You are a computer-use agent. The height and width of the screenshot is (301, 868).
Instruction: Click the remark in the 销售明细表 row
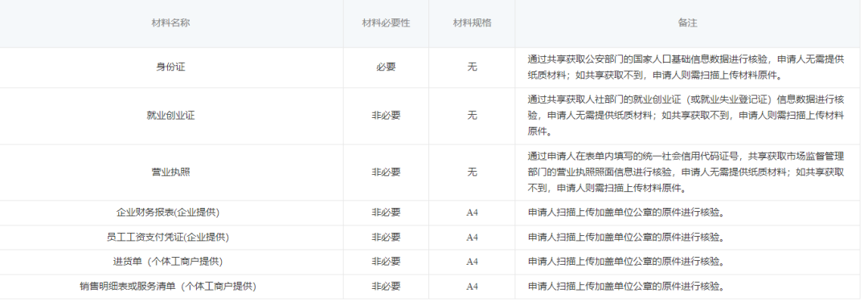pyautogui.click(x=626, y=287)
